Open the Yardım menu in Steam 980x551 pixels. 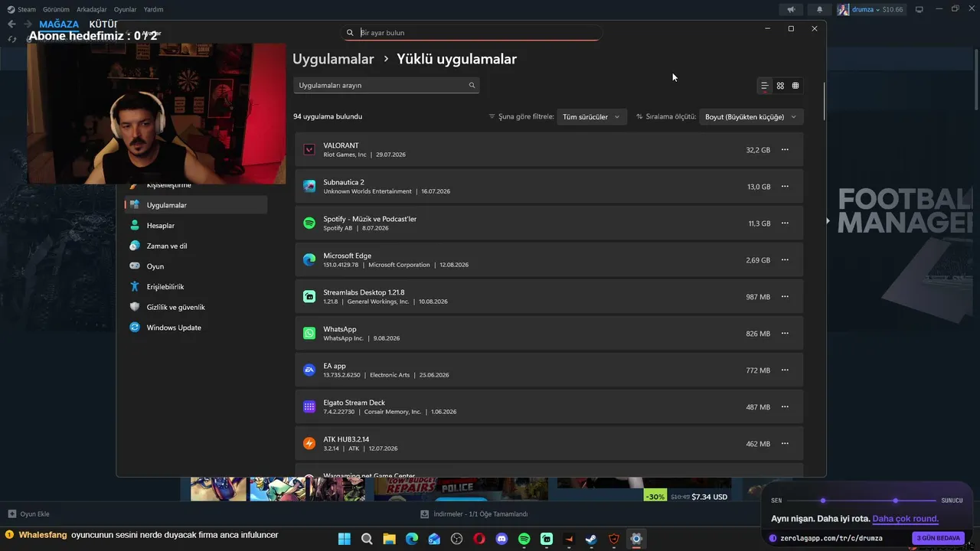coord(153,10)
